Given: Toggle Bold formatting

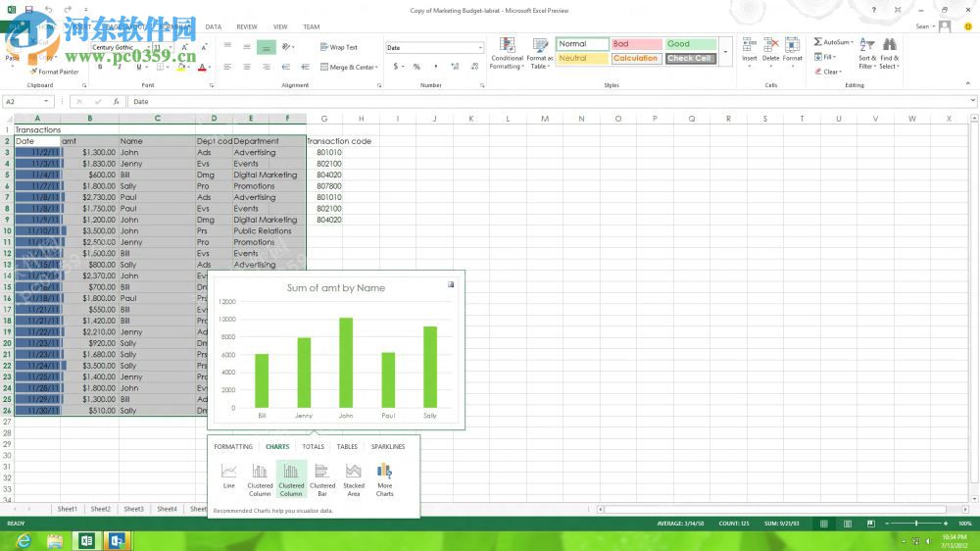Looking at the screenshot, I should point(100,67).
